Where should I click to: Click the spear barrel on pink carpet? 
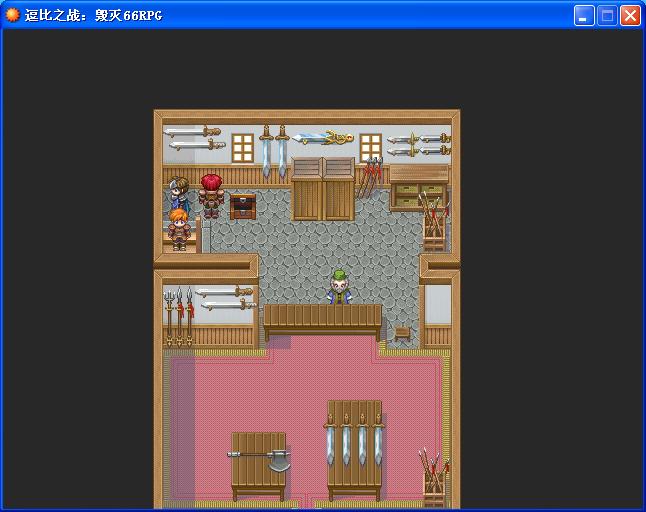[x=435, y=478]
